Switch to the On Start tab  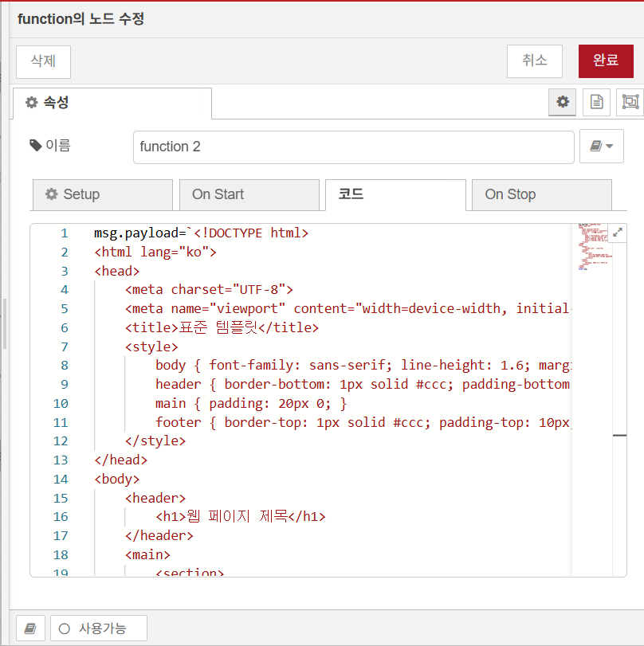249,194
